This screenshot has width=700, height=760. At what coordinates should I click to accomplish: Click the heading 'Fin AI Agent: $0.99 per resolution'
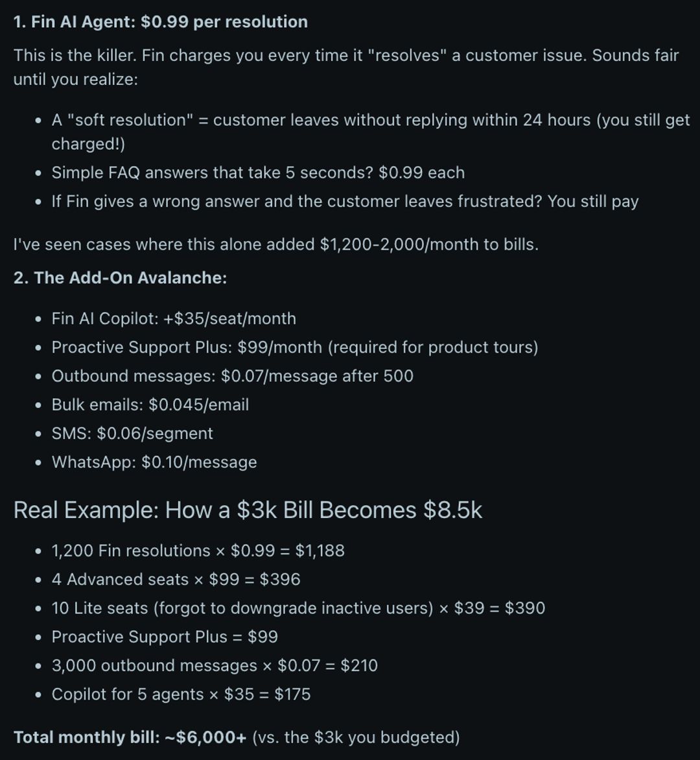[160, 22]
